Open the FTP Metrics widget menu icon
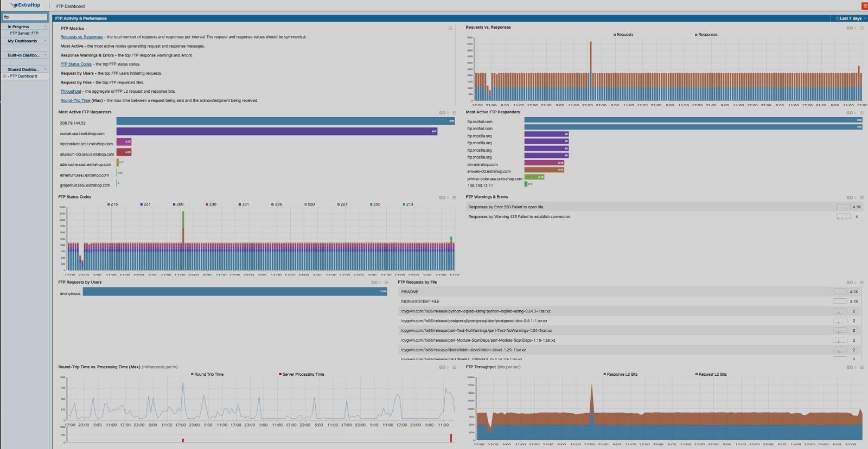 [450, 28]
